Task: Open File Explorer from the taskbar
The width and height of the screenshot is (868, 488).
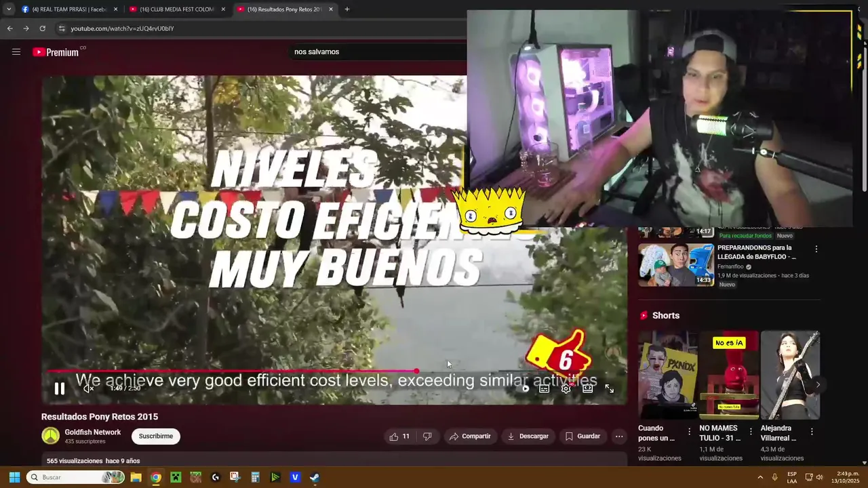Action: click(x=136, y=477)
